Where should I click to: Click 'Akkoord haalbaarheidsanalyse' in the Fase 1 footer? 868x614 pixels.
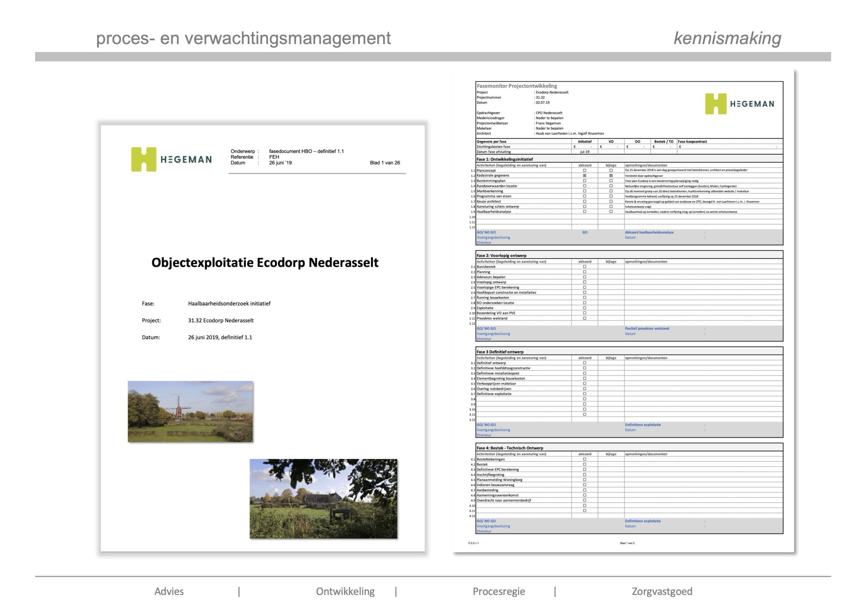coord(649,232)
